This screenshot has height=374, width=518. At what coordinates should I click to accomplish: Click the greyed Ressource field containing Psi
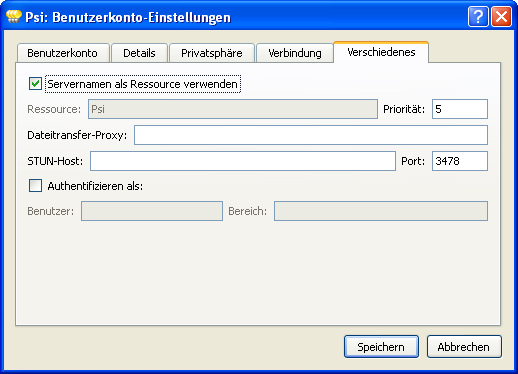pyautogui.click(x=233, y=109)
